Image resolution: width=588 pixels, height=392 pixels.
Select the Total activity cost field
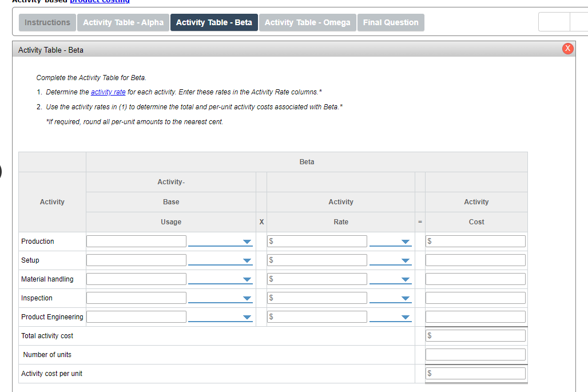click(475, 336)
